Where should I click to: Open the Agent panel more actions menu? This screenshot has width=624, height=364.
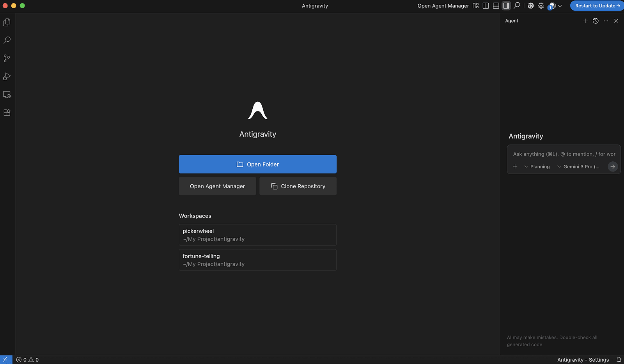(606, 21)
